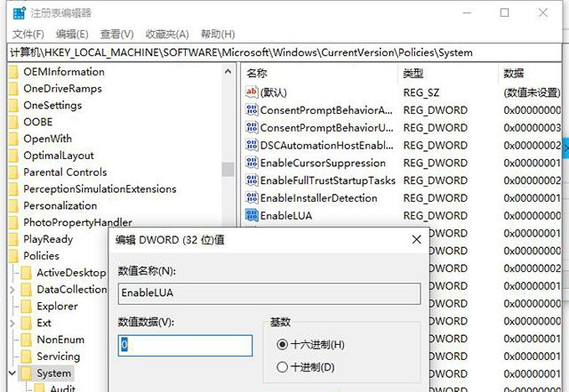Screen dimensions: 569x392
Task: Select the OneDriveRamps folder icon
Action: (13, 89)
